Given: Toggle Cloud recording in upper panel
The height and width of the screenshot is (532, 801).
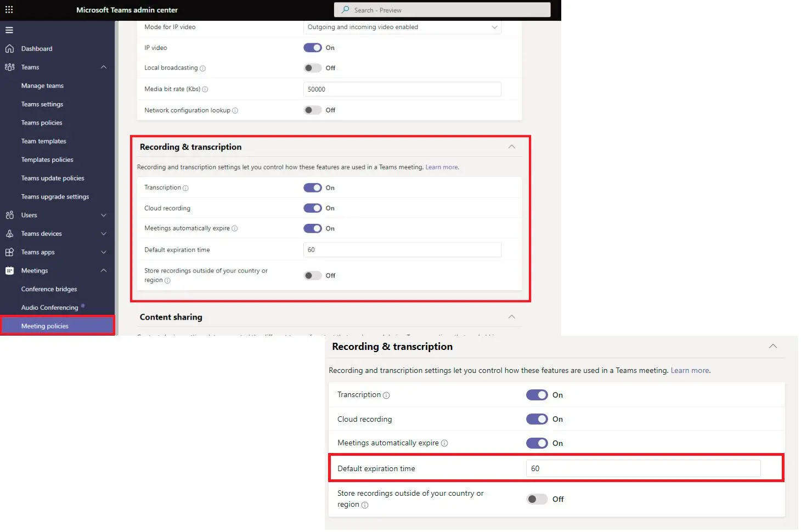Looking at the screenshot, I should point(313,208).
